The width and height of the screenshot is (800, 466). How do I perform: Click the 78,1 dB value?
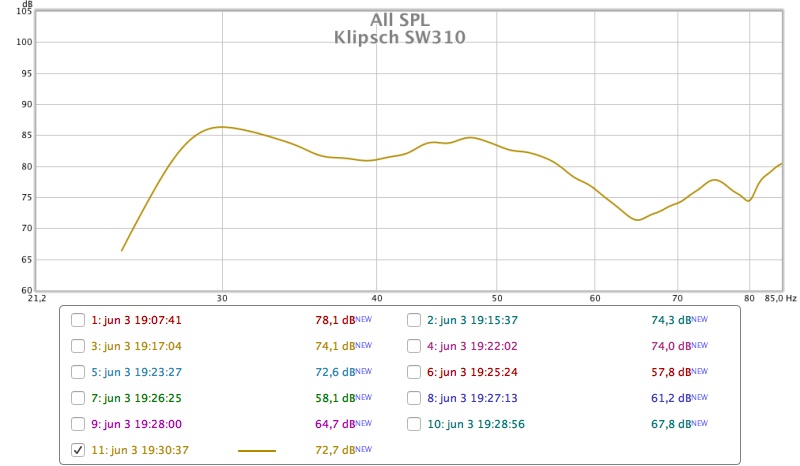pyautogui.click(x=335, y=320)
